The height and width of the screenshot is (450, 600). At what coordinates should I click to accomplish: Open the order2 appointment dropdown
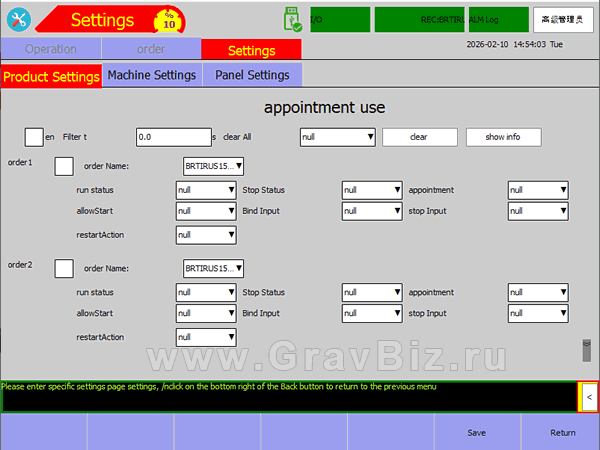click(538, 292)
